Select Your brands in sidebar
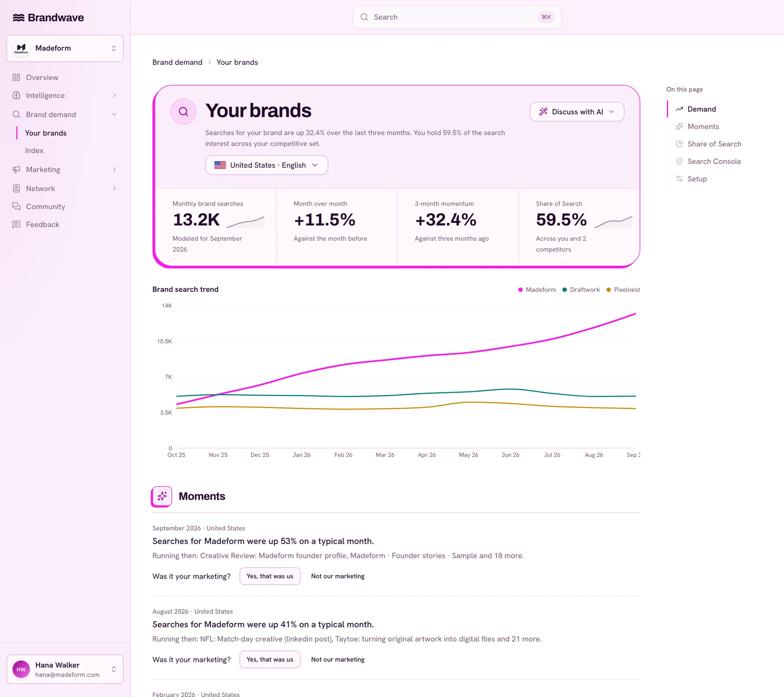784x697 pixels. pyautogui.click(x=46, y=133)
